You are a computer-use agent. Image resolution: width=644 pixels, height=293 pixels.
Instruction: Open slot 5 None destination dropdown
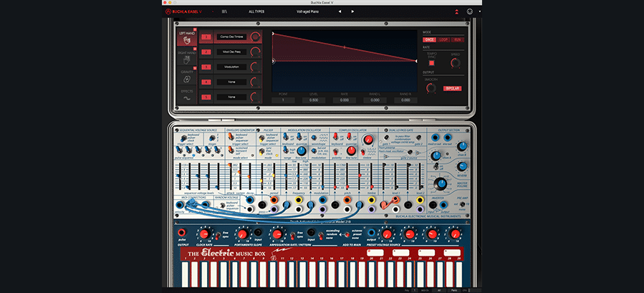232,97
